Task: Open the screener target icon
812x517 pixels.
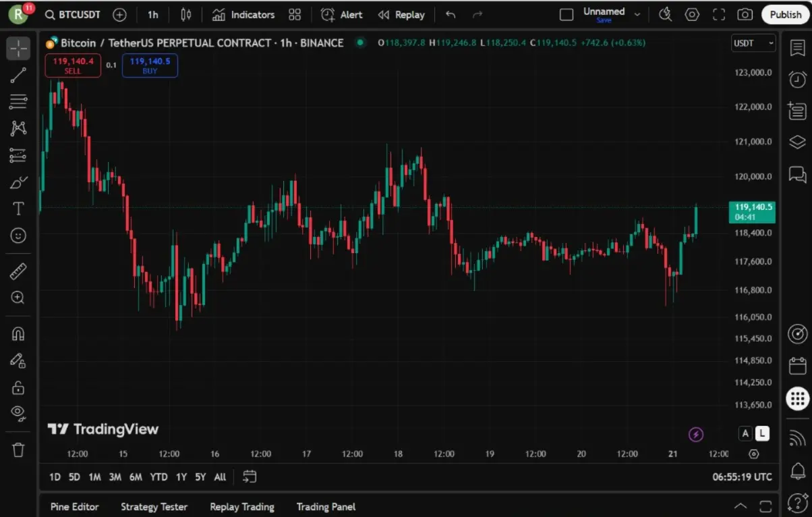Action: coord(797,334)
